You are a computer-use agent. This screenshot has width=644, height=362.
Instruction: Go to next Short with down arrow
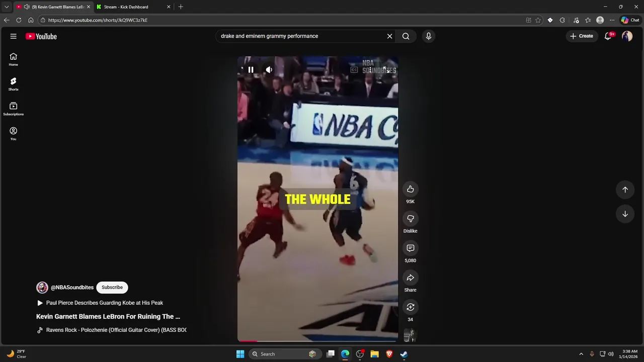(625, 214)
